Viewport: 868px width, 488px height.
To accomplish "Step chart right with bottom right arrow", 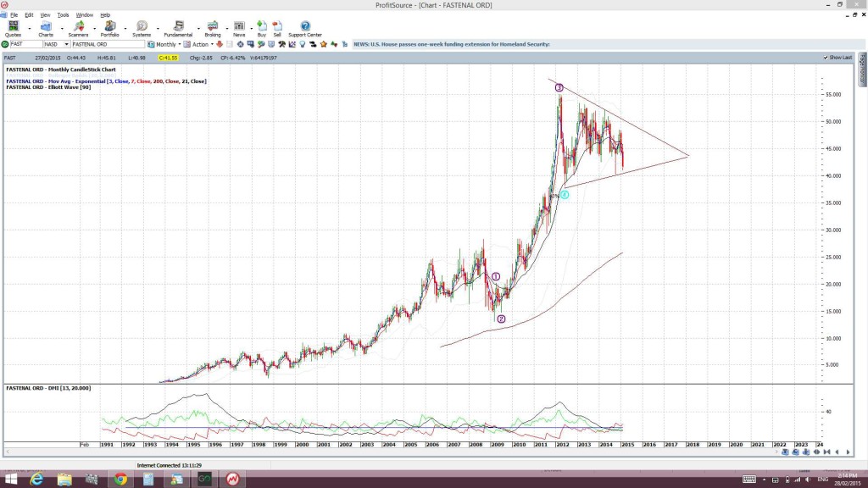I will tap(848, 452).
